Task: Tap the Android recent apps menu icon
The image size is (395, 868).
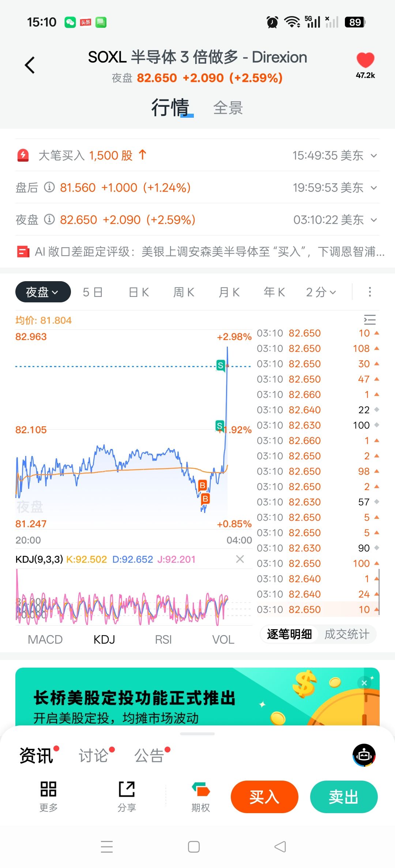Action: tap(107, 846)
